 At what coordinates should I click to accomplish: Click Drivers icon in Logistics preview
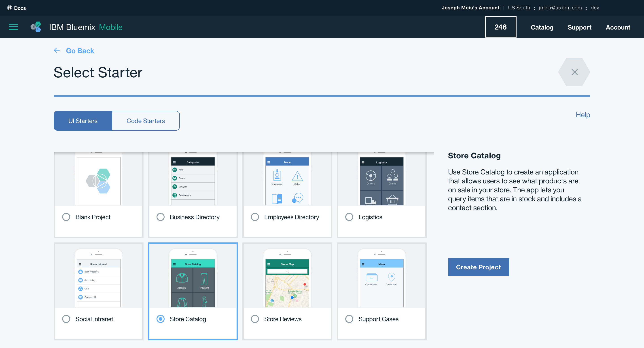pos(371,176)
